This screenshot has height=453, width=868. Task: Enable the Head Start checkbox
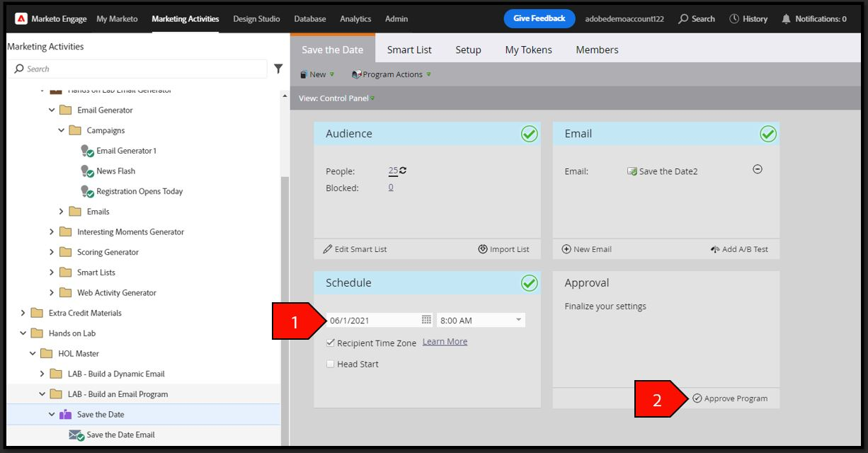click(330, 364)
